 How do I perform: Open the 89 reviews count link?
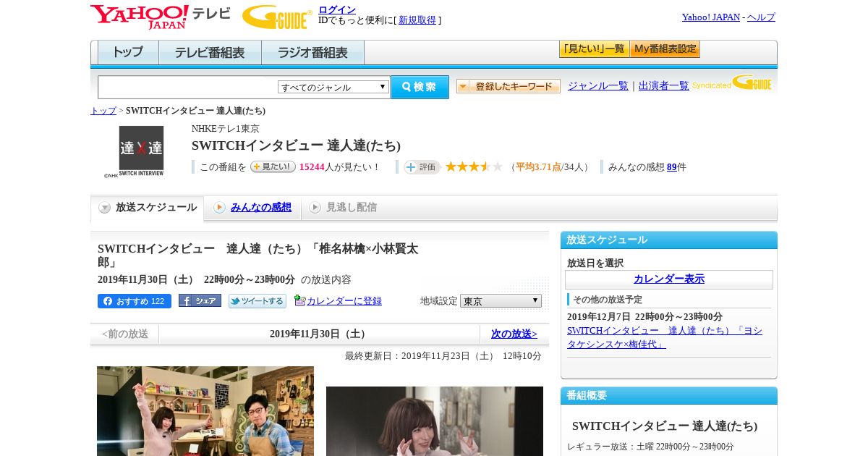click(x=672, y=167)
